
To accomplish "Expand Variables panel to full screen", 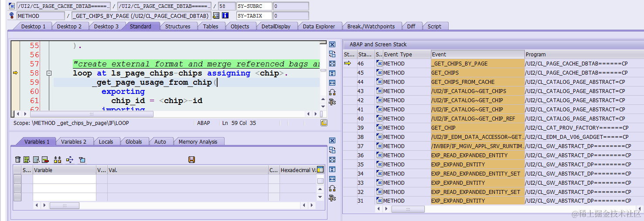I will (332, 160).
